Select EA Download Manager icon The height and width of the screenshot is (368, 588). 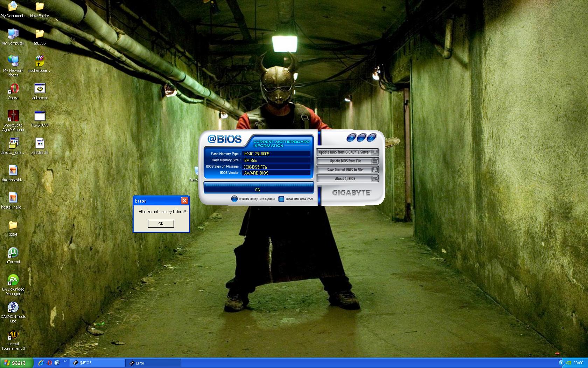[13, 285]
